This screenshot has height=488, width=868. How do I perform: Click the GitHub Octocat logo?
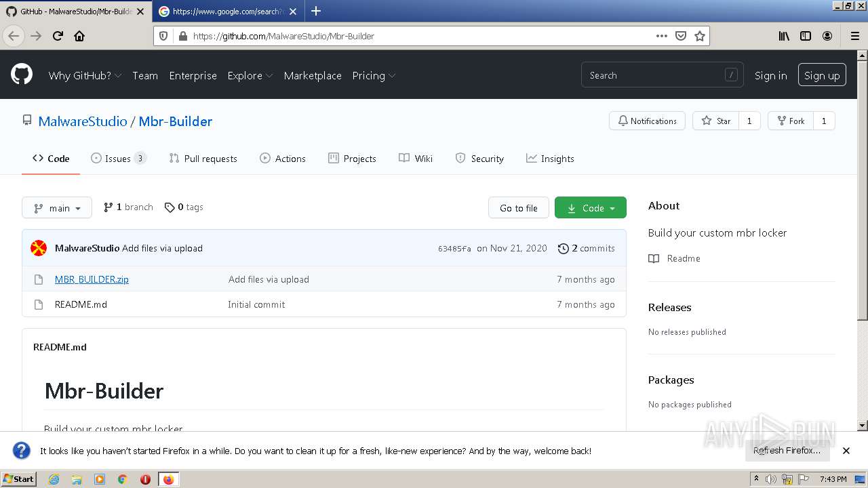pyautogui.click(x=22, y=75)
